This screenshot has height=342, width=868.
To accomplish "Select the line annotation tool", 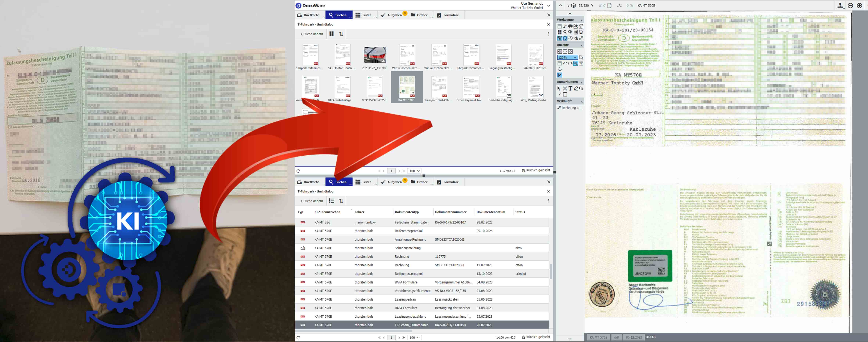I will coord(559,94).
